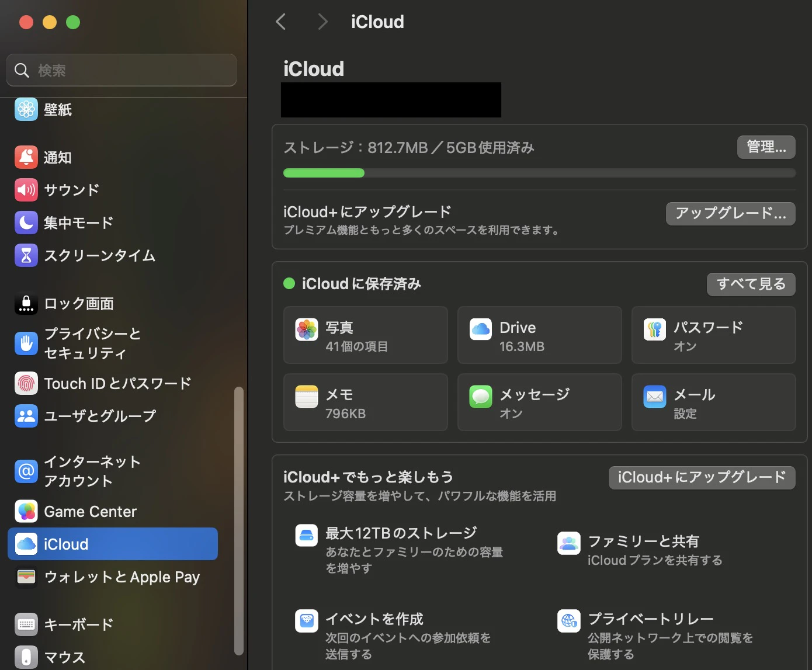The image size is (812, 670).
Task: Click 41個の項目 text in Photos card
Action: point(357,346)
